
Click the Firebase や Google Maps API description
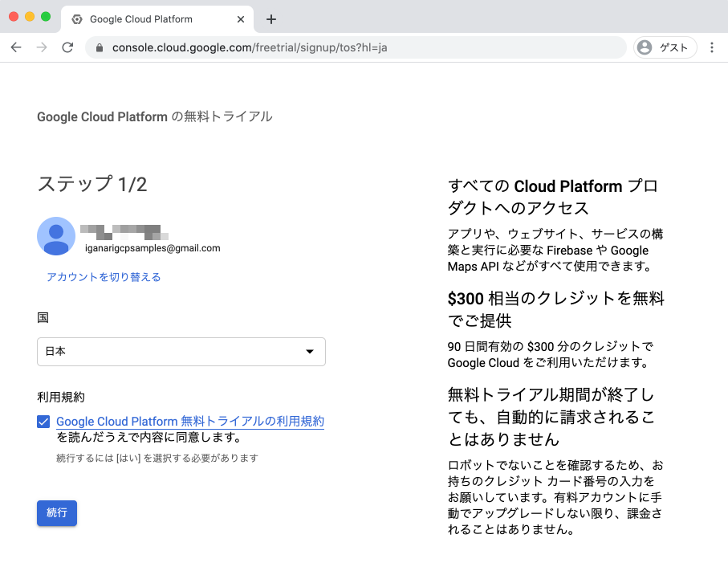(555, 251)
